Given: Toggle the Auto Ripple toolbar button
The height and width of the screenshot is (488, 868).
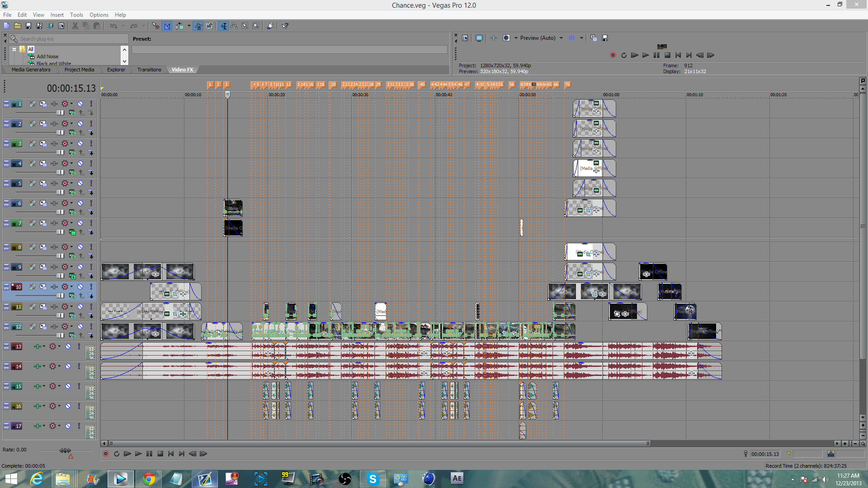Looking at the screenshot, I should [179, 26].
